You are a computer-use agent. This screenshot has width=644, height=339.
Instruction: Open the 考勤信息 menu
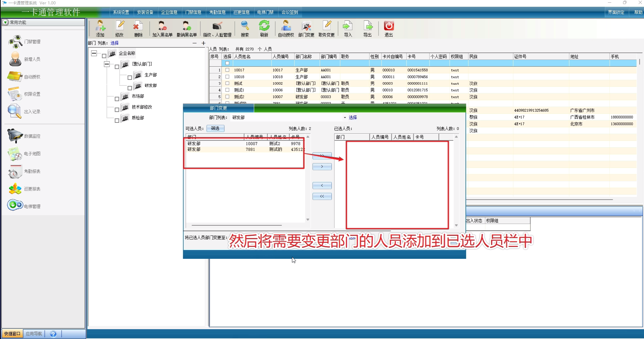tap(217, 12)
